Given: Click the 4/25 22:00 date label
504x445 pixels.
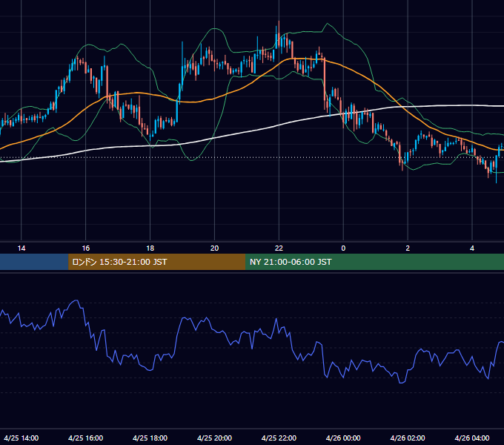Looking at the screenshot, I should coord(279,438).
